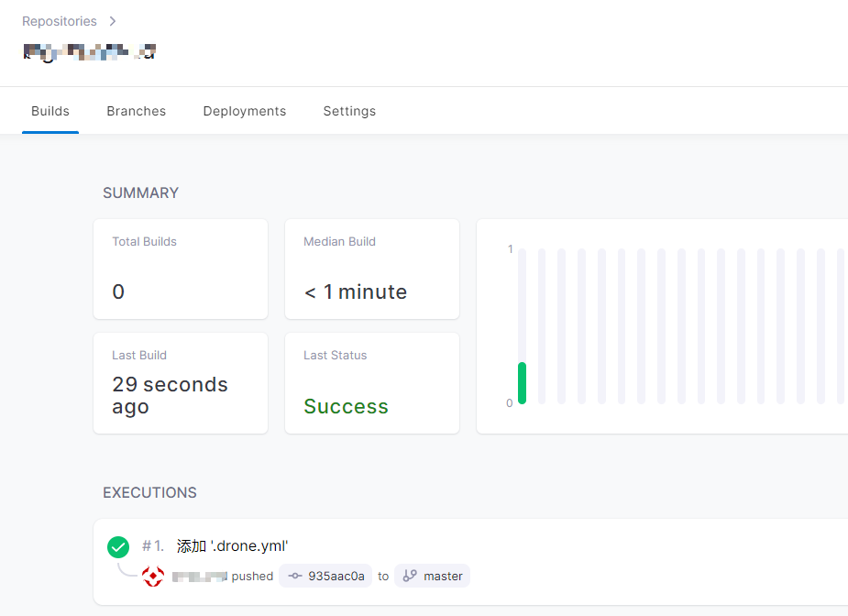Screen dimensions: 848x616
Task: Open the Deployments tab
Action: [x=245, y=111]
